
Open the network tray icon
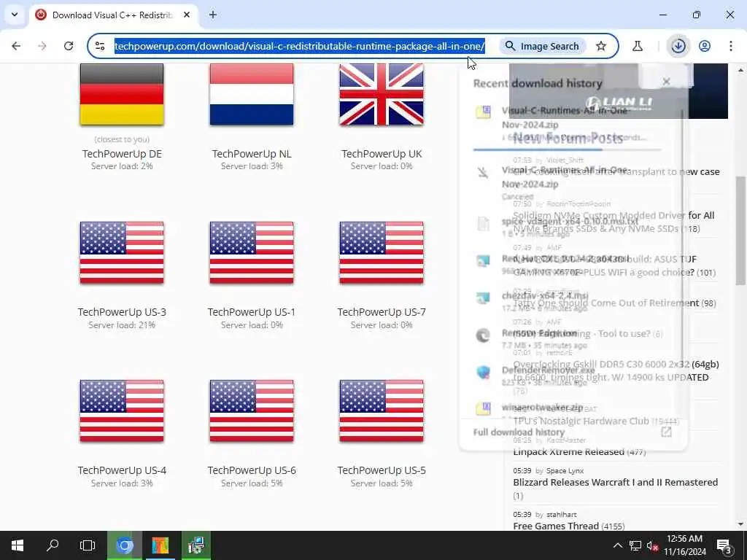pyautogui.click(x=635, y=545)
